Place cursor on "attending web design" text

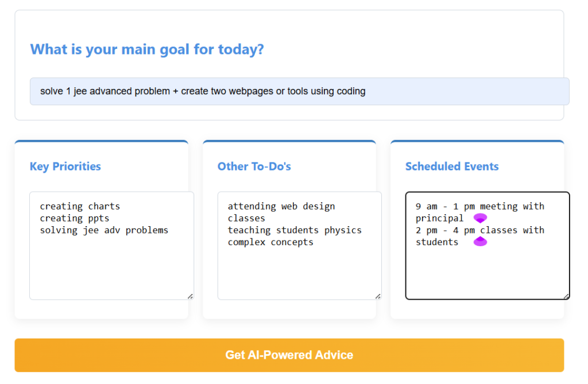click(281, 206)
